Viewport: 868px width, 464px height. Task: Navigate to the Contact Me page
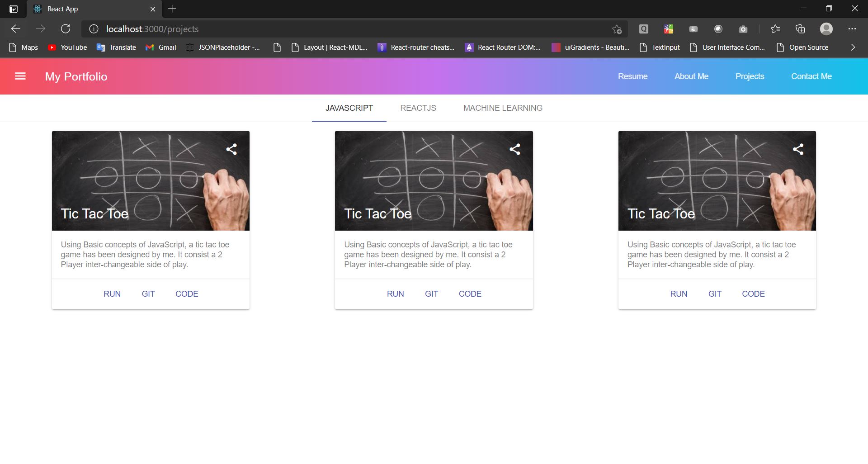tap(811, 76)
